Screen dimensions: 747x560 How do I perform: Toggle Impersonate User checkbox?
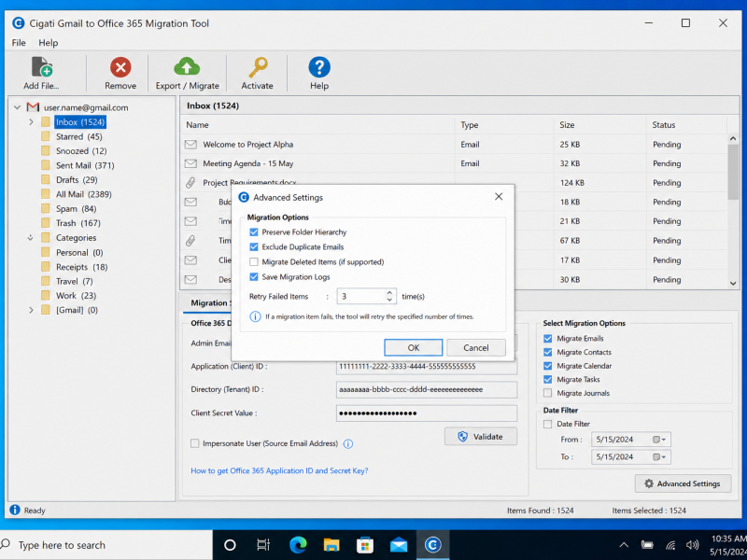(x=195, y=444)
